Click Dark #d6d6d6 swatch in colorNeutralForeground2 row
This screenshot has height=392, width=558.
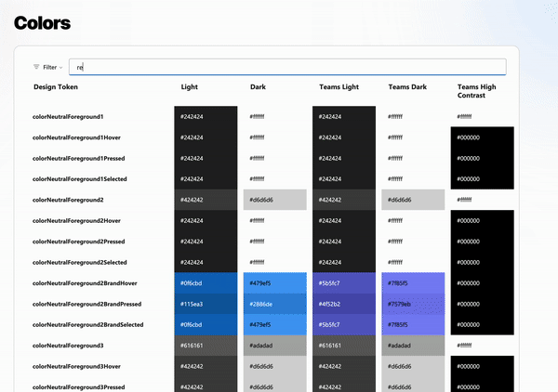[x=274, y=200]
